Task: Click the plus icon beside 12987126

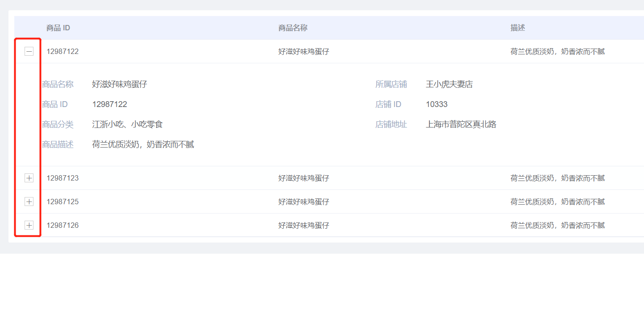Action: pyautogui.click(x=29, y=225)
